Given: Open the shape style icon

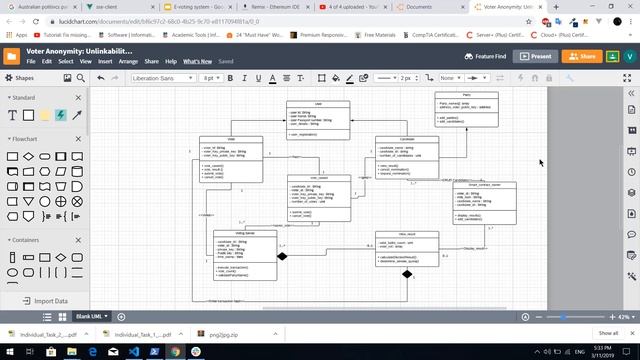Looking at the screenshot, I should tap(363, 78).
